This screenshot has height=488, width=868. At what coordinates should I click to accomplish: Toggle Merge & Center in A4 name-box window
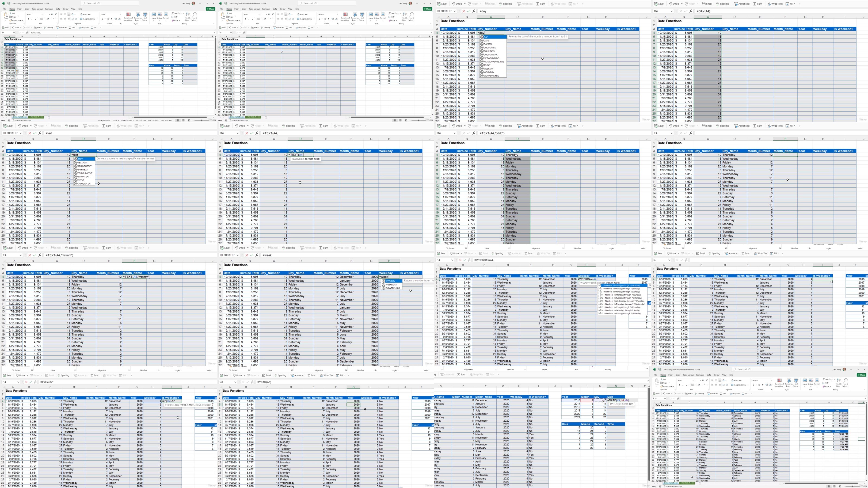[x=88, y=19]
